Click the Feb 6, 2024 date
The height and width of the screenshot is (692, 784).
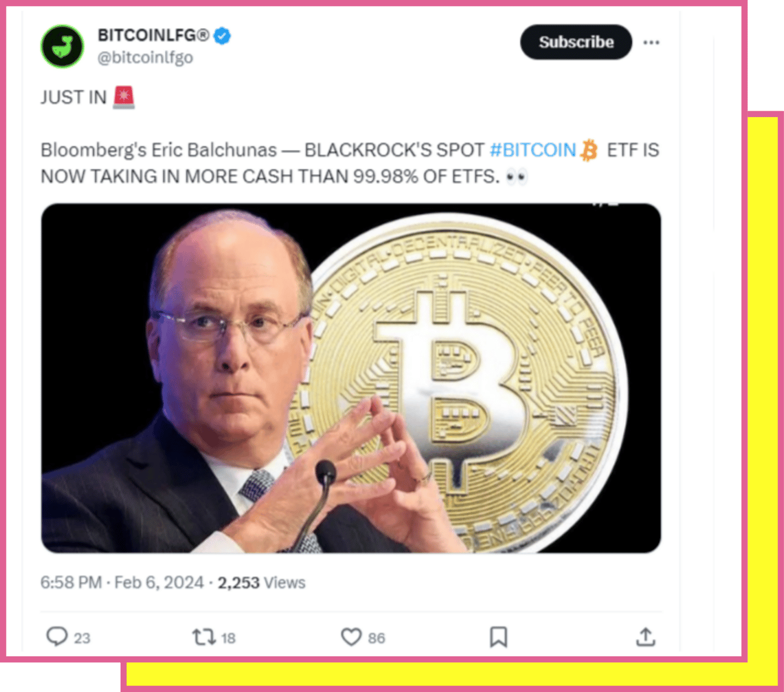click(159, 583)
